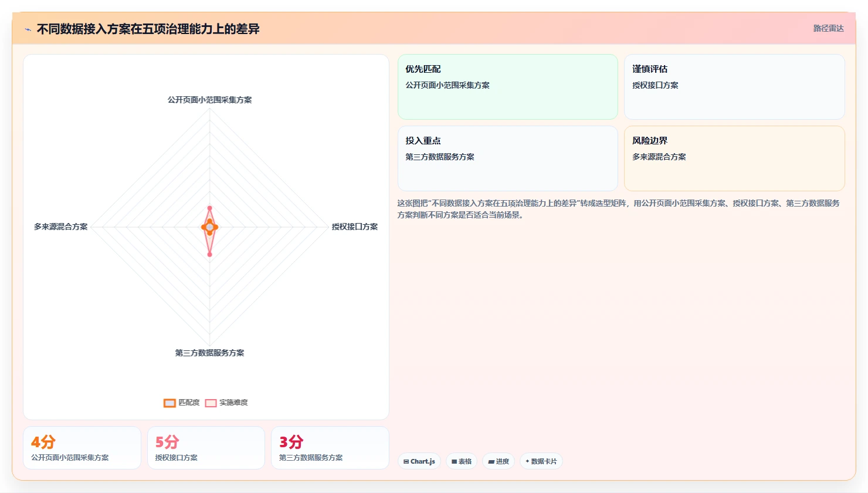
Task: Click 第三方数据服务方案 text in 投入重点 card
Action: [440, 157]
